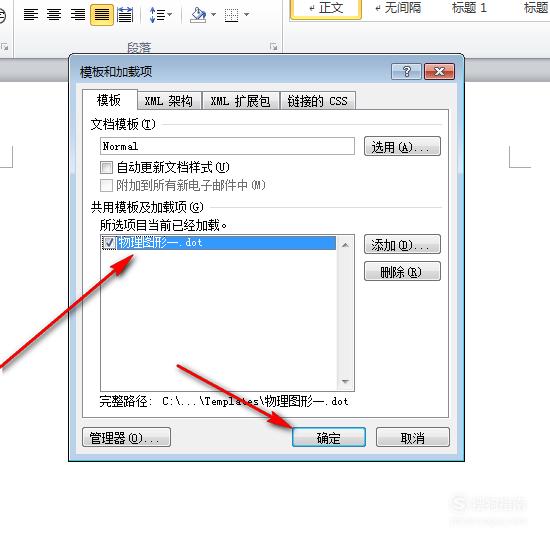This screenshot has width=550, height=550.
Task: Confirm with the 确定 button
Action: (329, 437)
